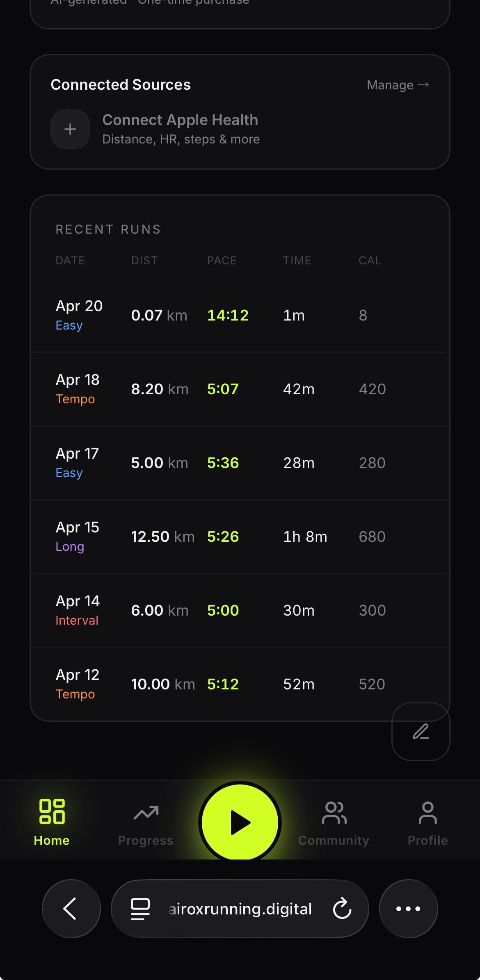The height and width of the screenshot is (980, 480).
Task: Tap the Home grid icon
Action: pyautogui.click(x=52, y=812)
